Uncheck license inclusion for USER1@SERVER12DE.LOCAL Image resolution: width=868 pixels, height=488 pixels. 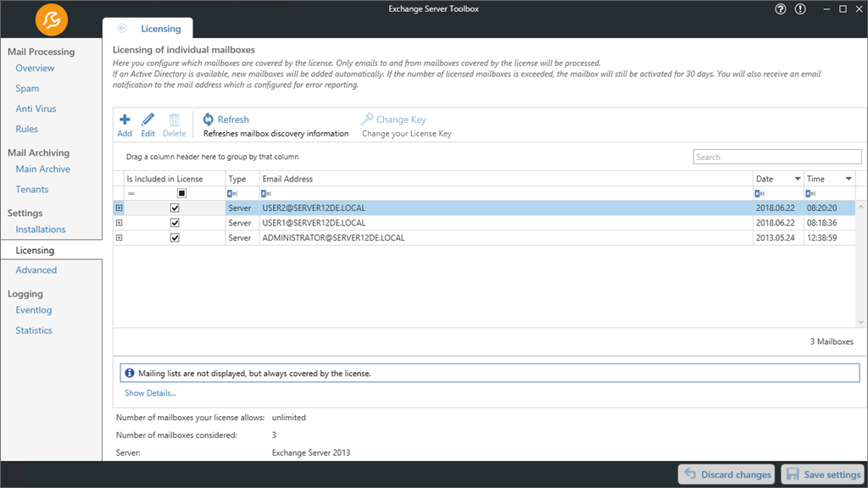coord(175,223)
